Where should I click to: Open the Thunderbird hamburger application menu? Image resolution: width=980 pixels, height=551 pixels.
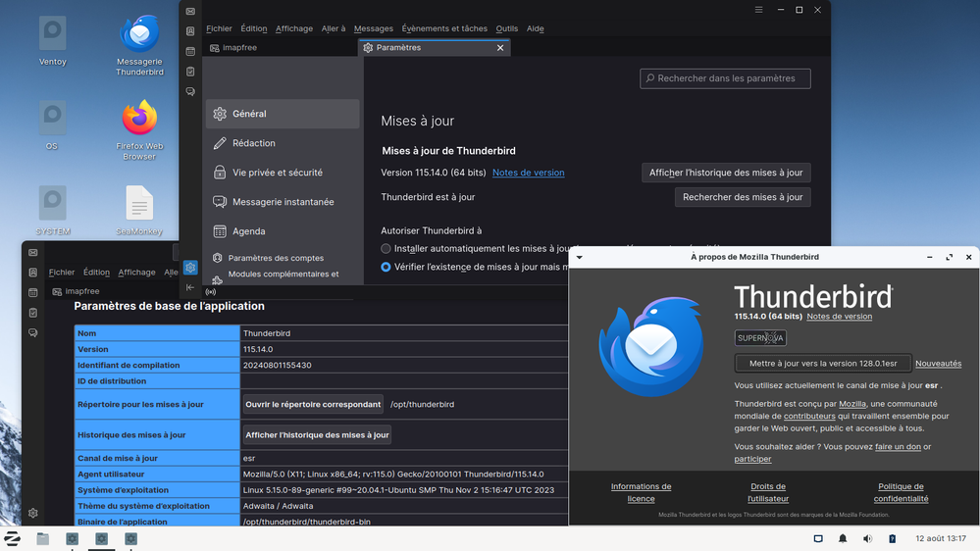point(758,10)
